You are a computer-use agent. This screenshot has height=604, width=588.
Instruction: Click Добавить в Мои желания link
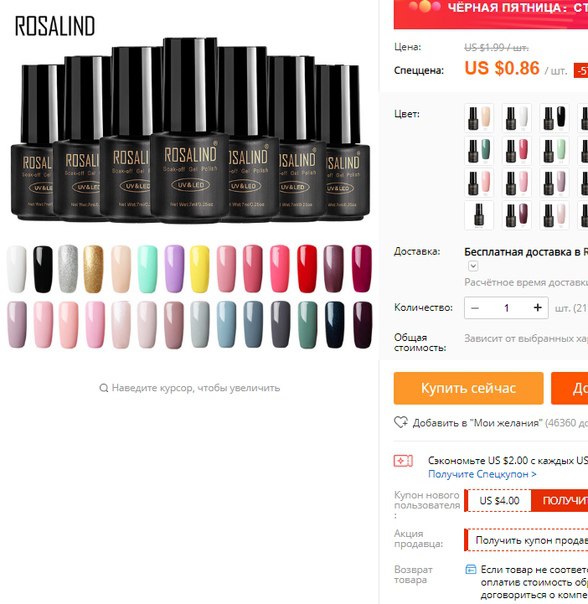tap(477, 423)
